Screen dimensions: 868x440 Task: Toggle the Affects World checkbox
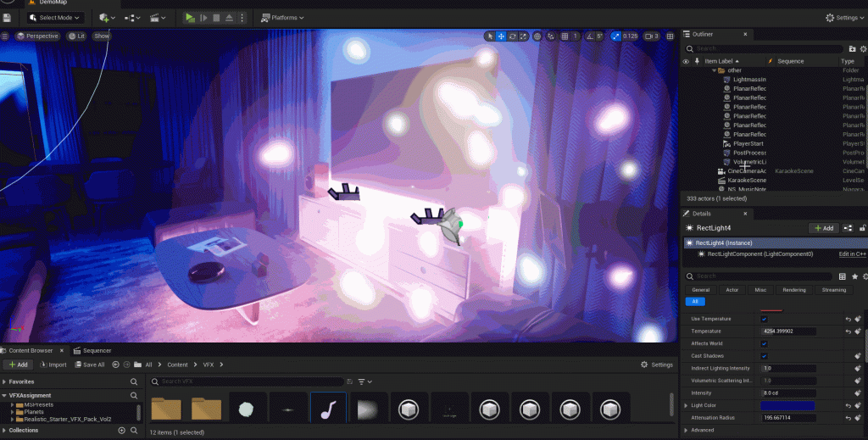[x=764, y=343]
